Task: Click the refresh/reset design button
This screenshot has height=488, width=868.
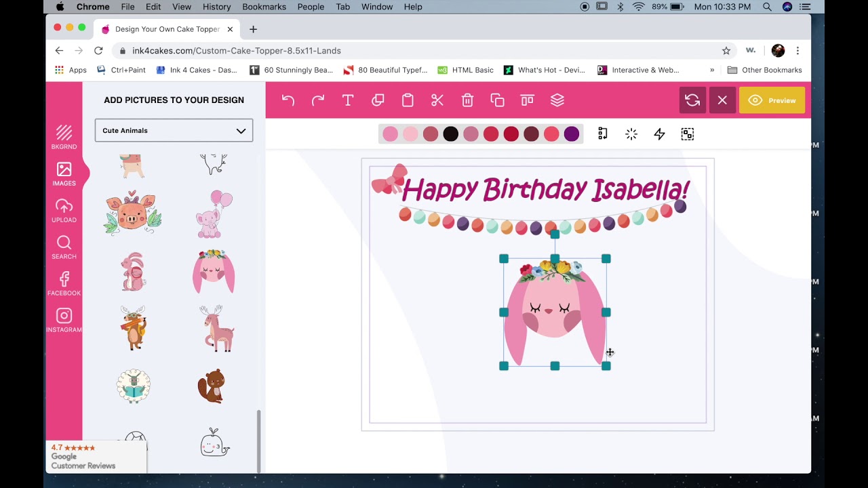Action: [x=692, y=100]
